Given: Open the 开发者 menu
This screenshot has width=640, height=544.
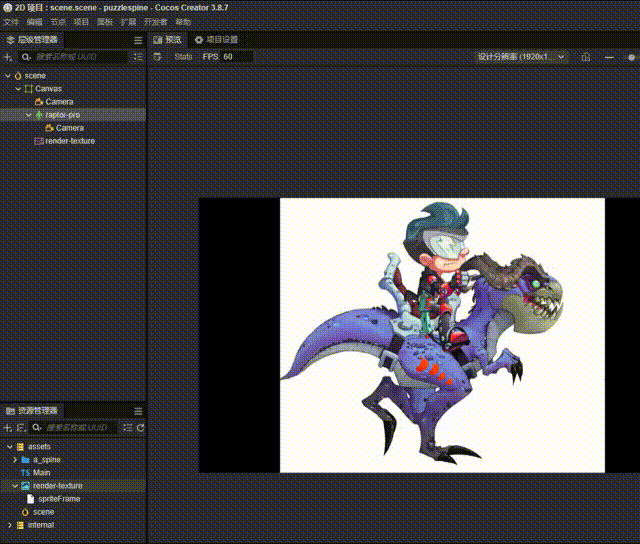Looking at the screenshot, I should 156,22.
